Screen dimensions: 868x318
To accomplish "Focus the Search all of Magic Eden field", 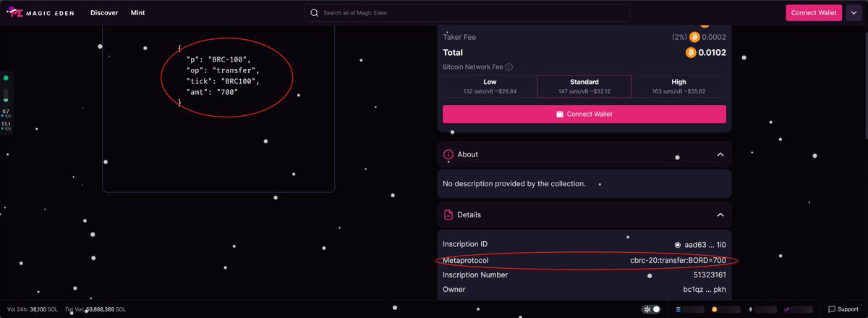I will [x=467, y=13].
